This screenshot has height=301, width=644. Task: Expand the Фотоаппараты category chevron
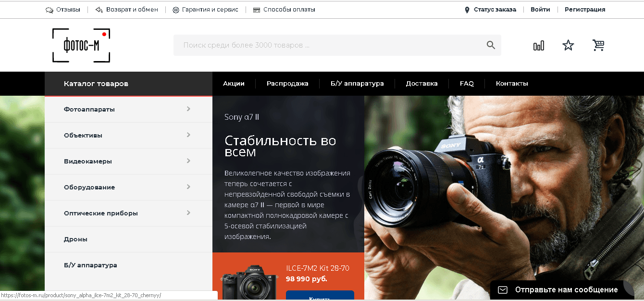coord(189,109)
